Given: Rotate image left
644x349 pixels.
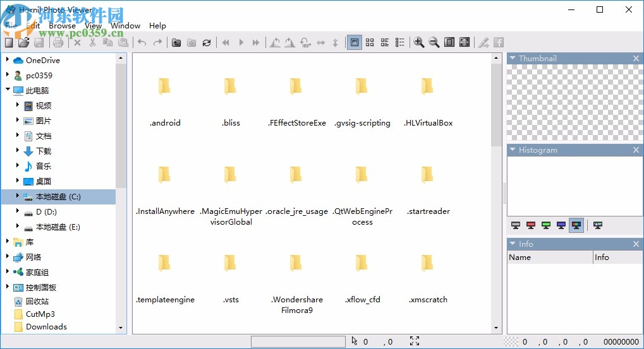Looking at the screenshot, I should pos(275,42).
